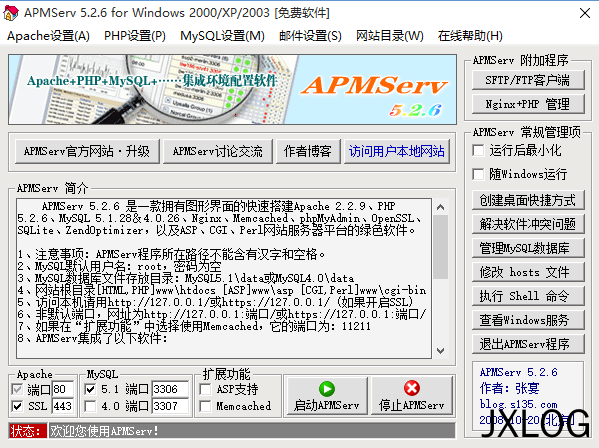Open the 在线帮助(H) menu
The image size is (599, 448).
[x=470, y=36]
